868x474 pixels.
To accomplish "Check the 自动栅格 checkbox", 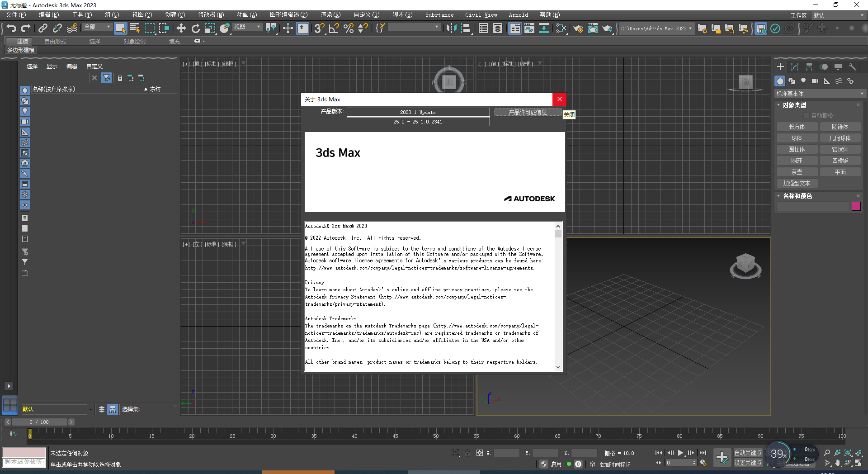I will pos(807,115).
